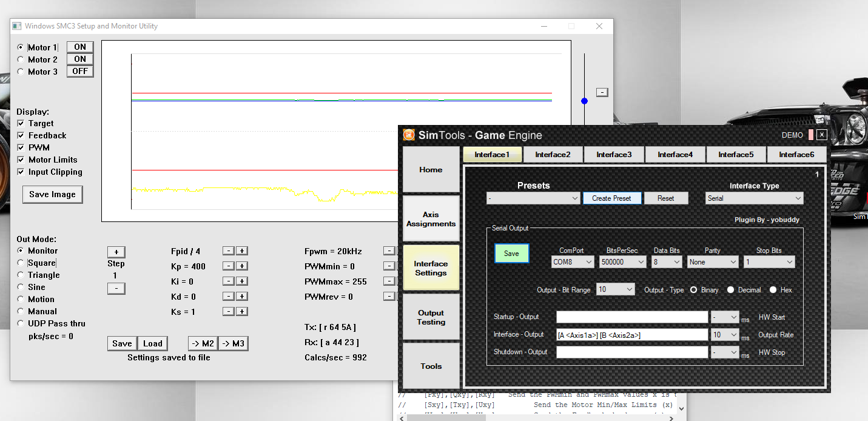The width and height of the screenshot is (868, 421).
Task: Click the SMC3 Save settings button
Action: tap(122, 343)
